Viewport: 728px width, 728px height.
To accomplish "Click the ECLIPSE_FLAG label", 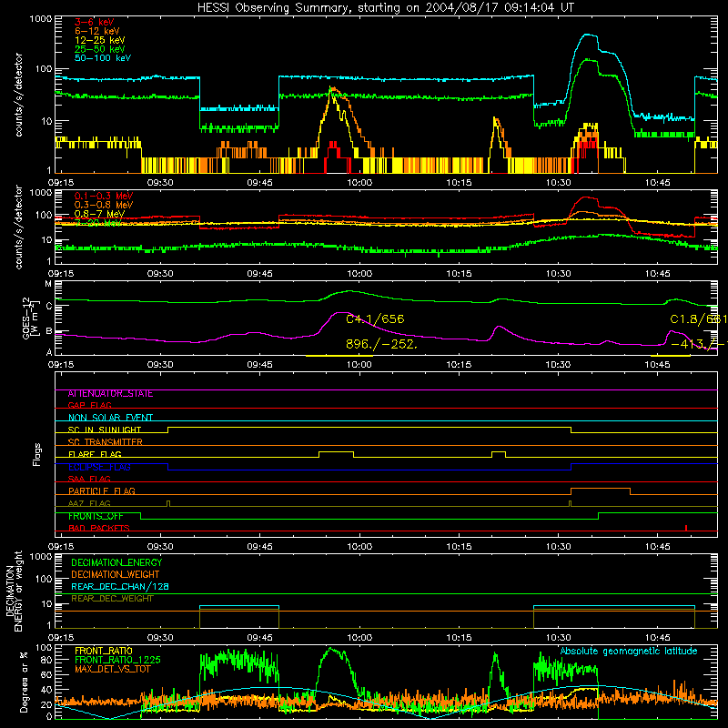I will pos(99,467).
